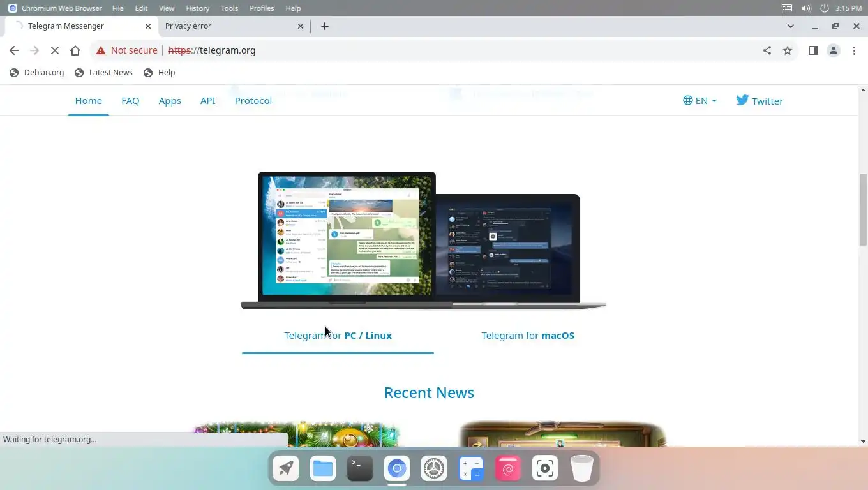
Task: Open the right-hand news article thumbnail
Action: pyautogui.click(x=562, y=434)
